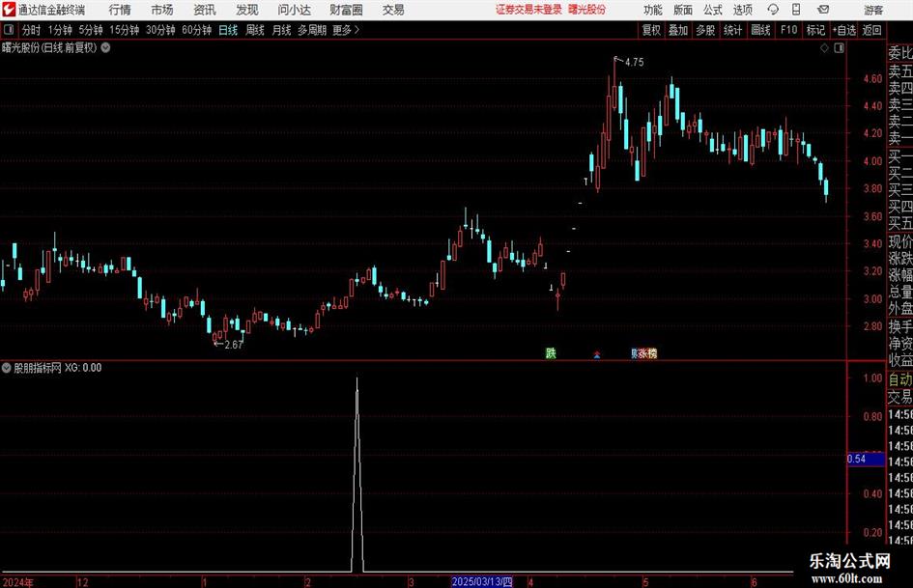Image resolution: width=913 pixels, height=588 pixels.
Task: Click the 涨榜 marker on chart
Action: tap(647, 352)
